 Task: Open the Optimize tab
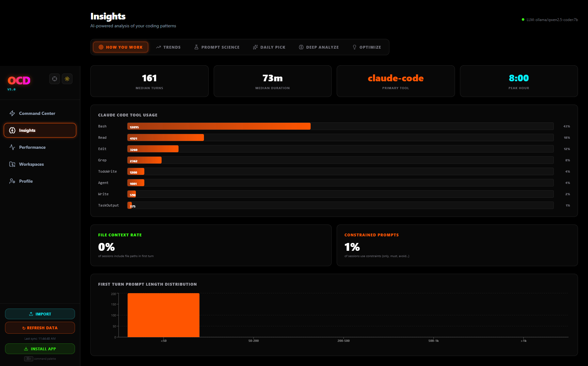tap(366, 47)
